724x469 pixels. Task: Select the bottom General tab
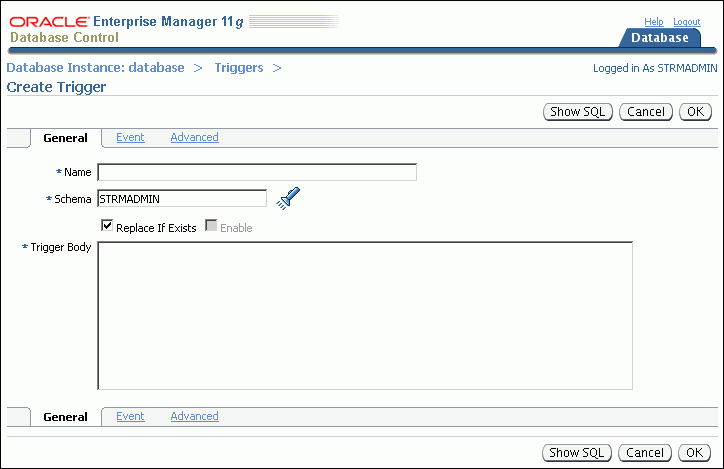tap(65, 417)
